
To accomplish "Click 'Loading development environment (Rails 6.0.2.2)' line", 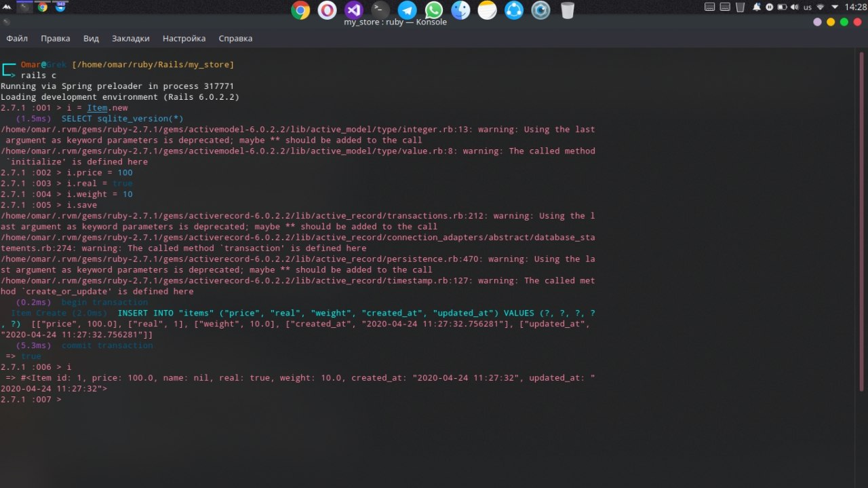I will click(x=120, y=97).
